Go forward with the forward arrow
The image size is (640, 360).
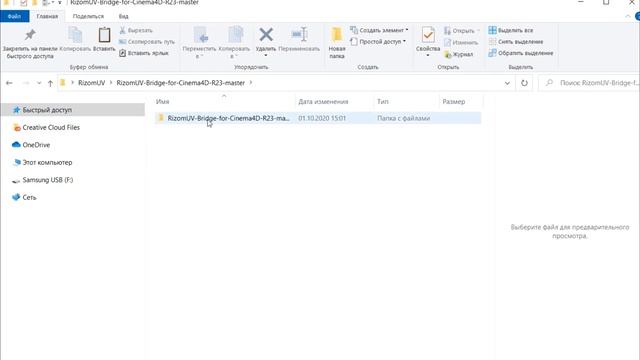pyautogui.click(x=25, y=83)
